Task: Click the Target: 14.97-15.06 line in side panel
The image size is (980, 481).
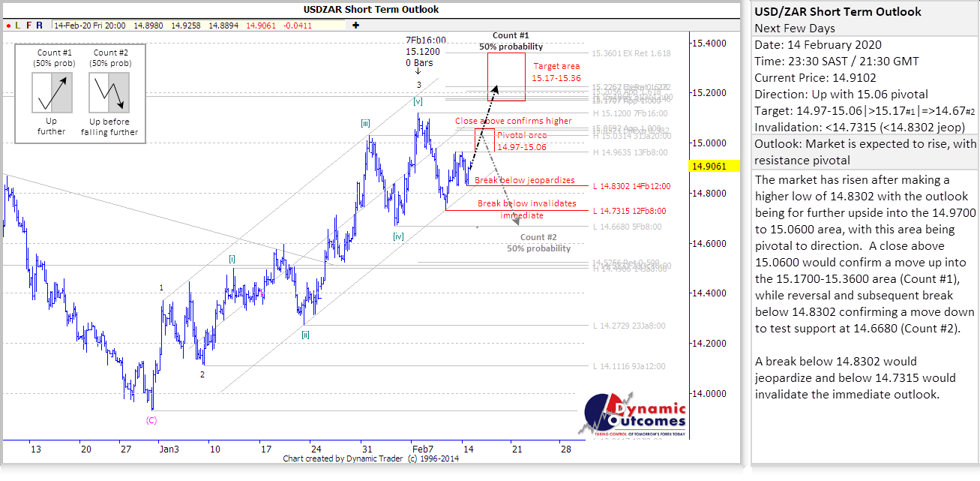Action: (864, 111)
